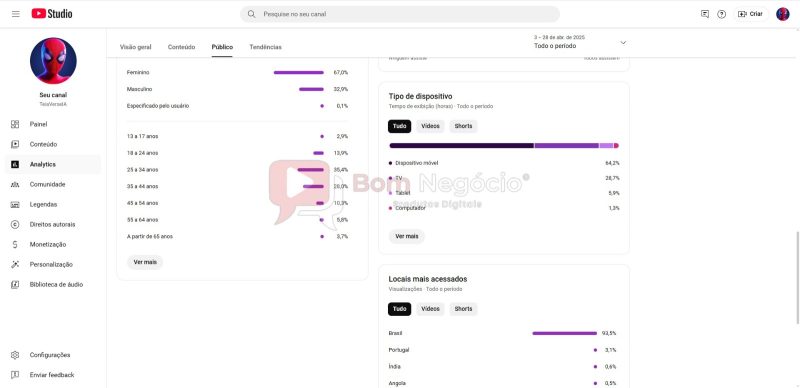This screenshot has width=800, height=388.
Task: Select Shorts filter under Tipo de dispositivo
Action: [x=463, y=126]
